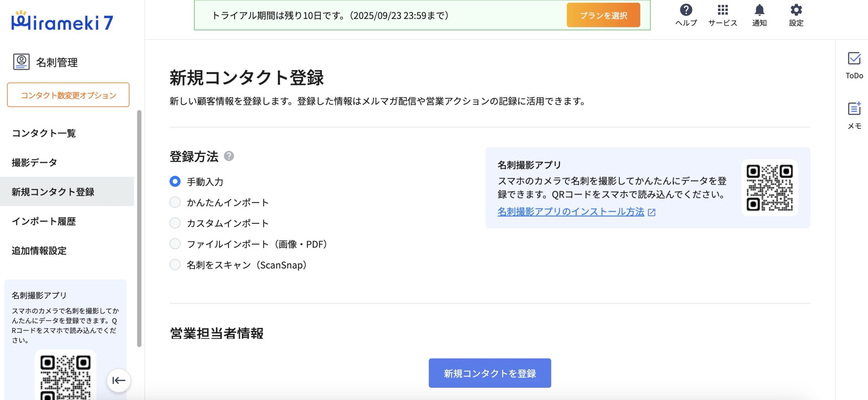Open the メモ note icon
Image resolution: width=868 pixels, height=400 pixels.
[x=854, y=109]
